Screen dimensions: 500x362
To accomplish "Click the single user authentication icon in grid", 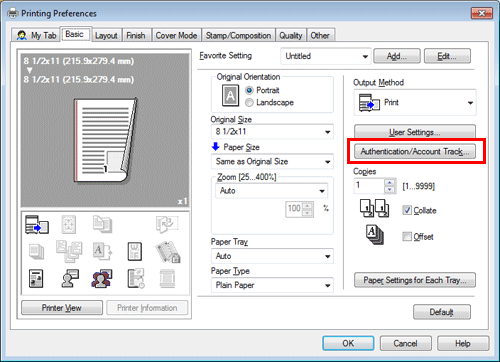I will (x=70, y=279).
